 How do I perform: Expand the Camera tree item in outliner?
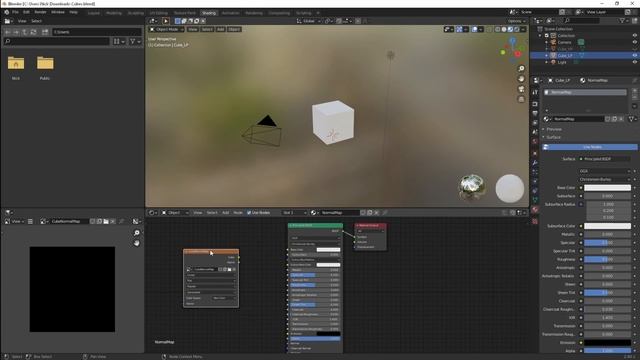coord(547,42)
